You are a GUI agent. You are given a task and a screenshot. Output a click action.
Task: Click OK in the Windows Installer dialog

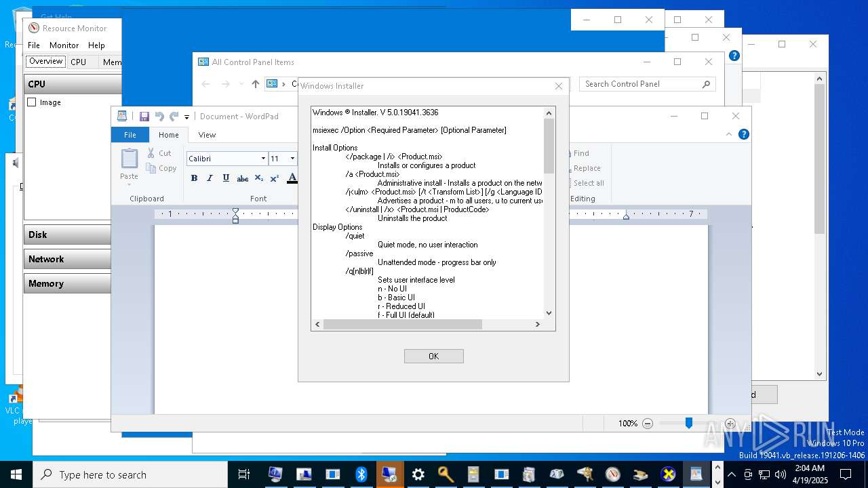tap(433, 356)
